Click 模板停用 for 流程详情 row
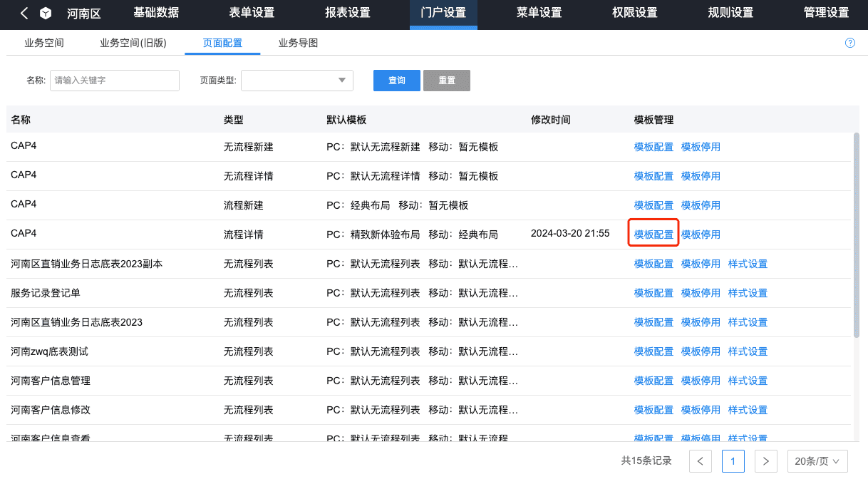868x479 pixels. click(x=701, y=235)
